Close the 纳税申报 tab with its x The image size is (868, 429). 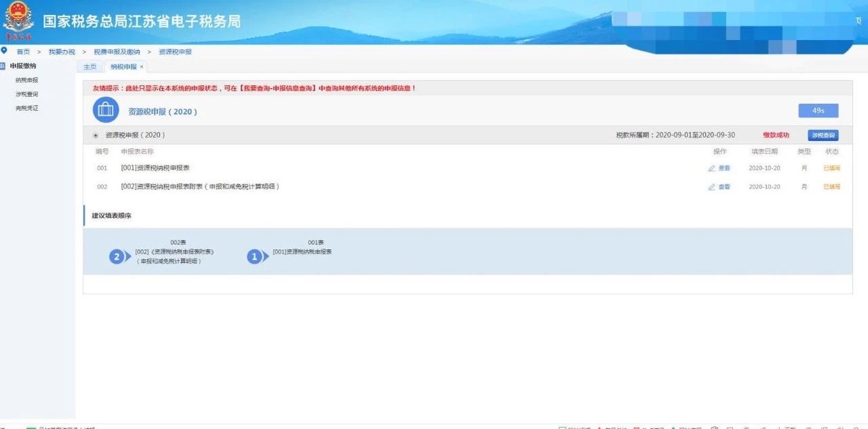tap(142, 67)
